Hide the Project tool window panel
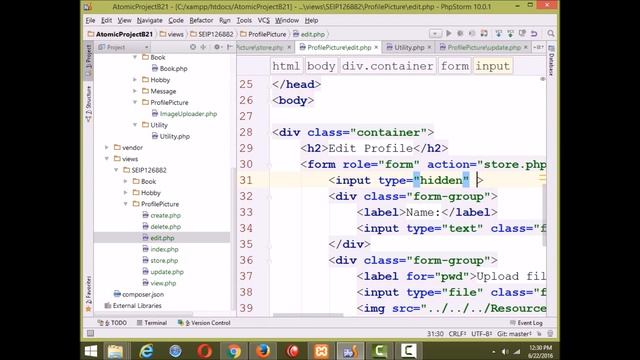Image resolution: width=640 pixels, height=360 pixels. (x=229, y=47)
